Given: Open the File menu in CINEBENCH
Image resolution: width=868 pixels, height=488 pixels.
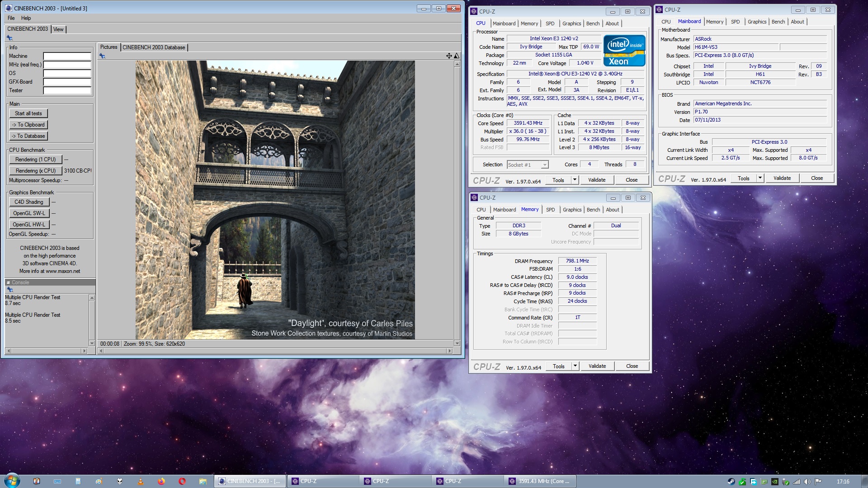Looking at the screenshot, I should (11, 18).
